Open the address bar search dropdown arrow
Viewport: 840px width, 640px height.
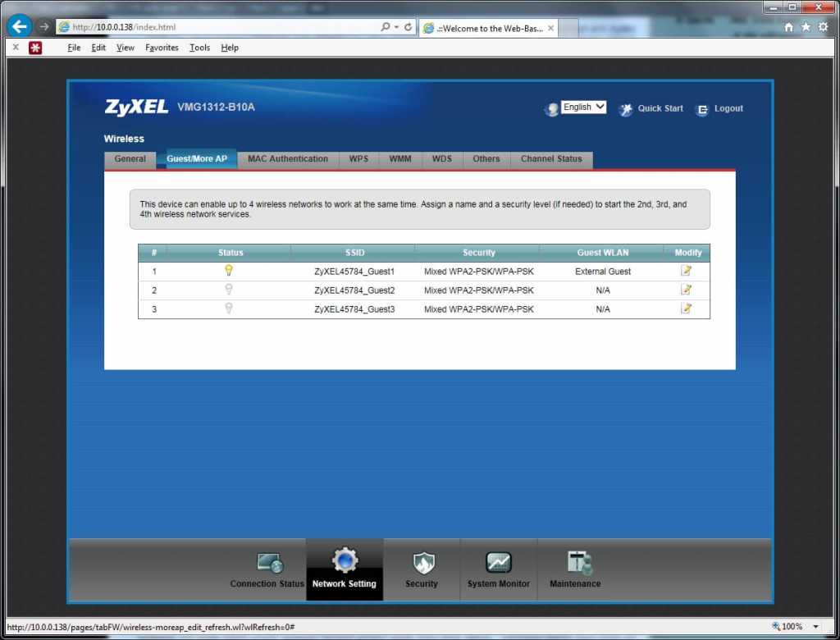click(x=396, y=27)
